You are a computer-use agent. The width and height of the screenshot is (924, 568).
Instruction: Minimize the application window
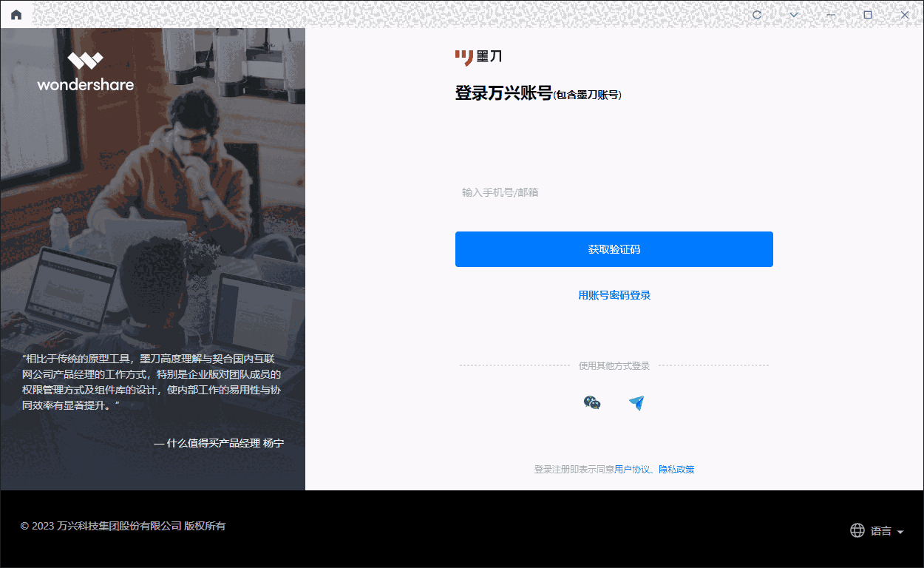(831, 14)
